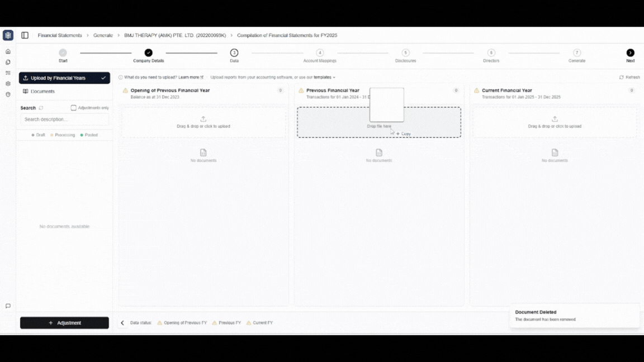Screen dimensions: 644x362
Task: Enable the Adjustments only checkbox
Action: tap(73, 108)
